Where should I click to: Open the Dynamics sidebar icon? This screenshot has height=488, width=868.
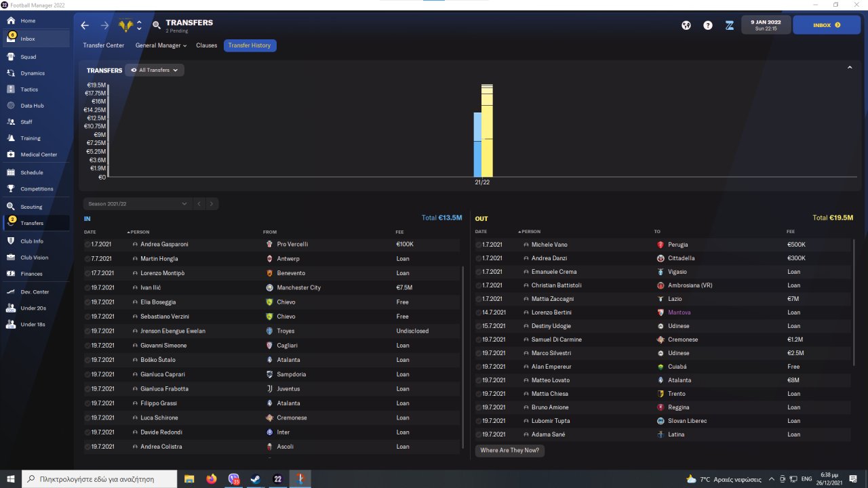pos(11,73)
